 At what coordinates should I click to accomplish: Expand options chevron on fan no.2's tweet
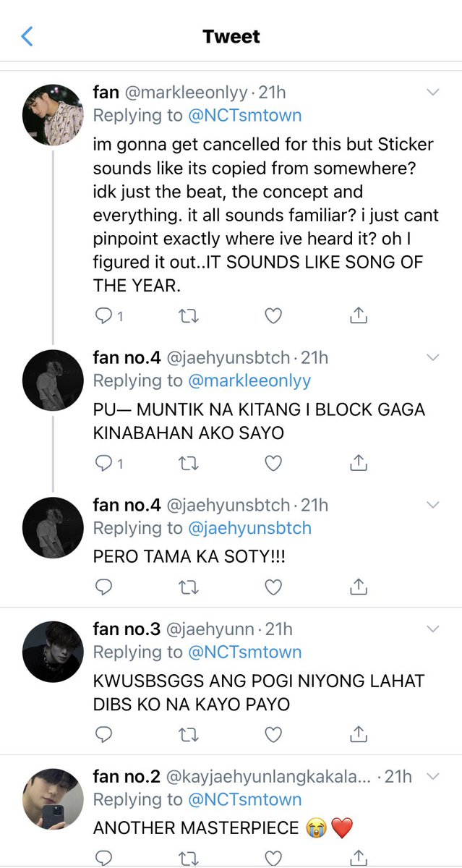tap(433, 777)
